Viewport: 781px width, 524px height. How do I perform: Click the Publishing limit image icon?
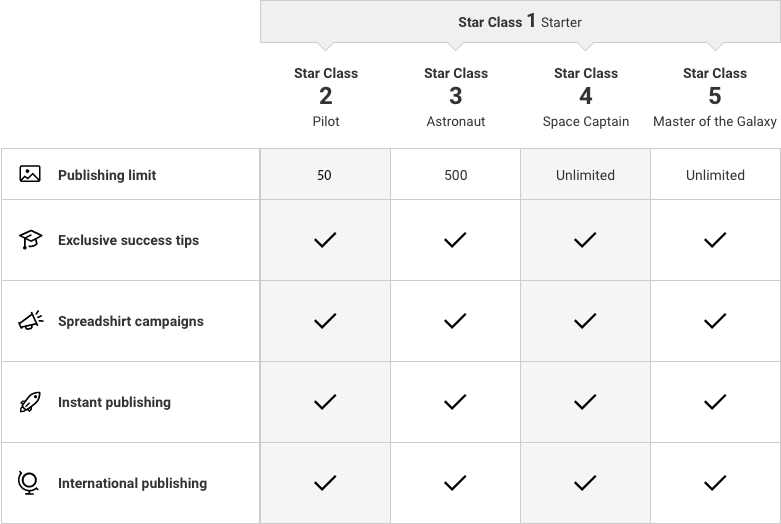[x=30, y=174]
